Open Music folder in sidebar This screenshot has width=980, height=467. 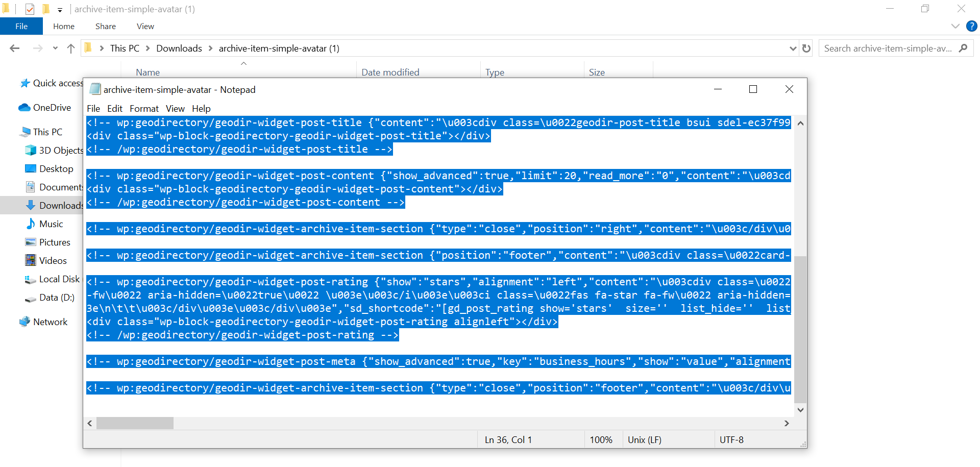44,224
